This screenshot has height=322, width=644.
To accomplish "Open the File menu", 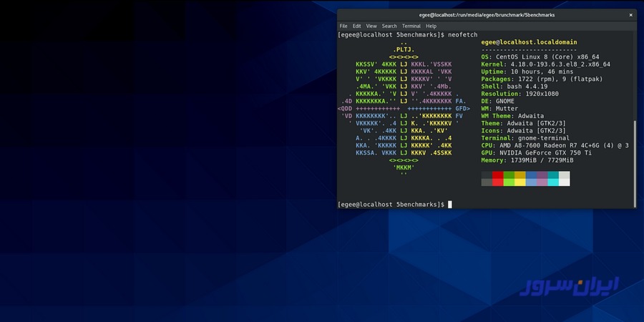I will (343, 26).
